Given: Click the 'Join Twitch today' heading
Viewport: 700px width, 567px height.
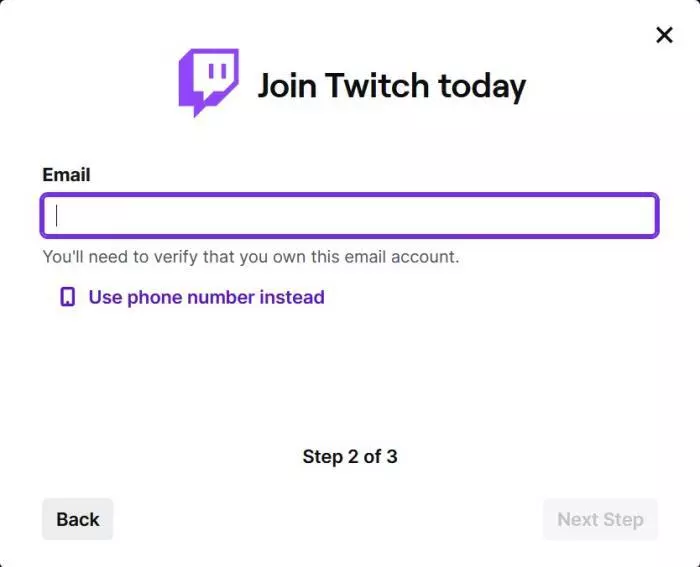Looking at the screenshot, I should (x=391, y=85).
